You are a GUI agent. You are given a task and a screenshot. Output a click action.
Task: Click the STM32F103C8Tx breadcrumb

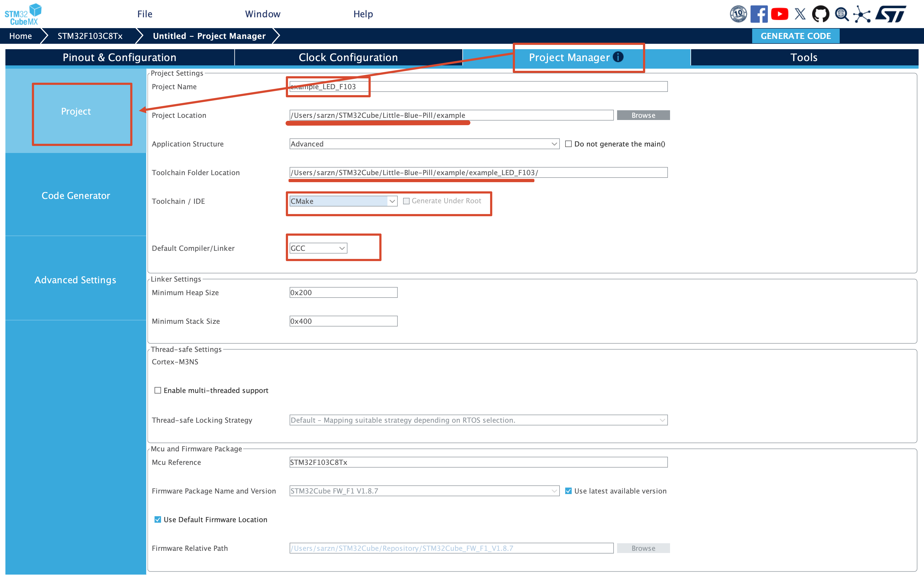pyautogui.click(x=90, y=36)
